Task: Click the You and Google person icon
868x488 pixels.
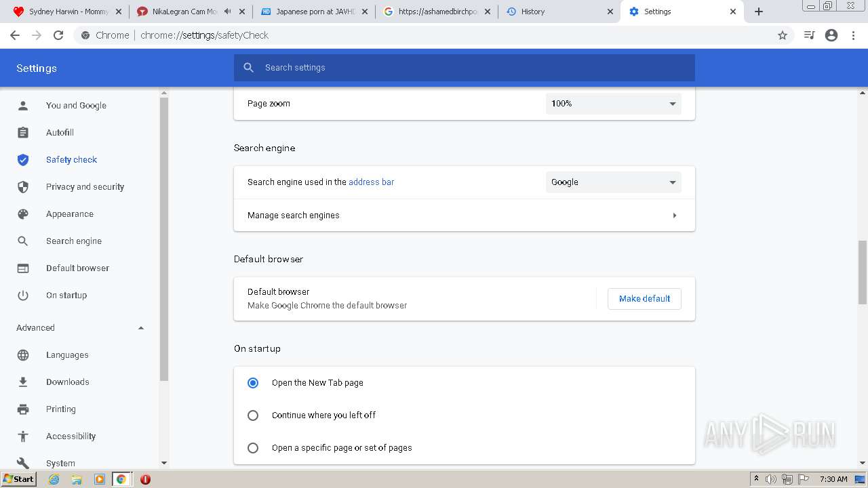Action: (23, 106)
